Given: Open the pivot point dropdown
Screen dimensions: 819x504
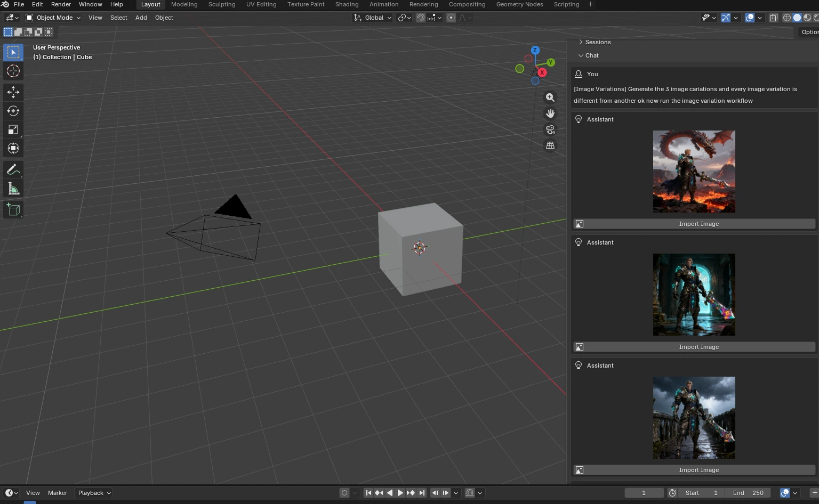Looking at the screenshot, I should (405, 18).
